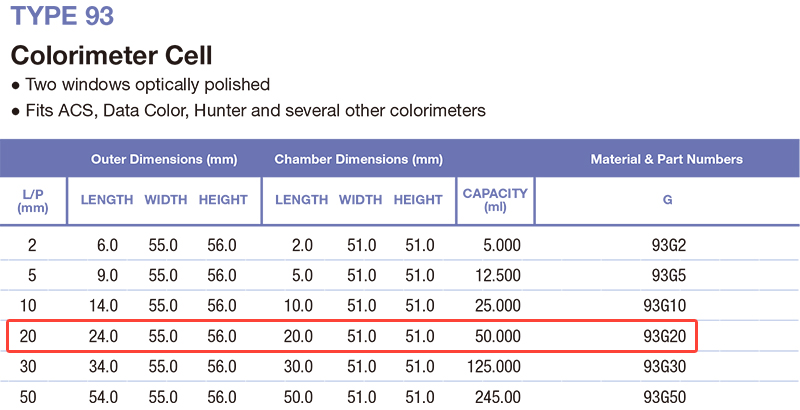Viewport: 800px width, 410px height.
Task: Click the 5.000 capacity cell
Action: [x=498, y=246]
